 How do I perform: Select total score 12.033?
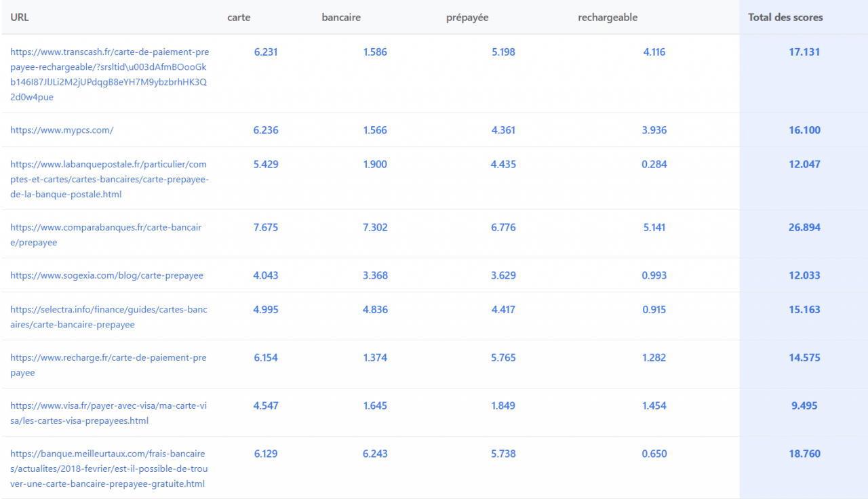pyautogui.click(x=804, y=275)
